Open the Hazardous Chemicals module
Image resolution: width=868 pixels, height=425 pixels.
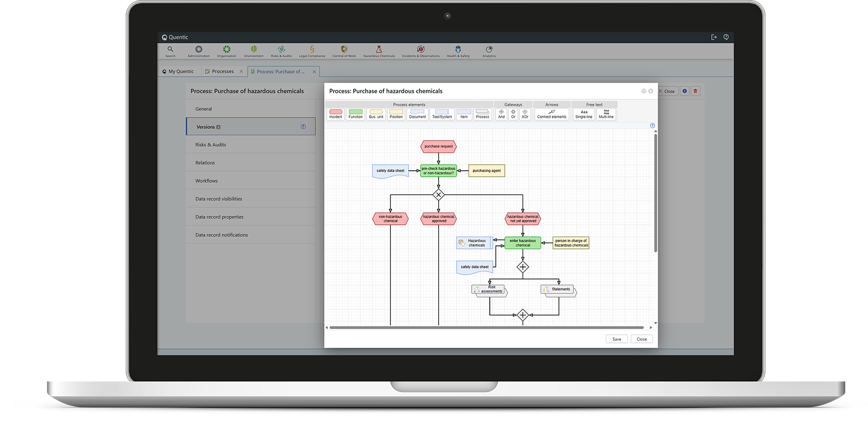[x=379, y=51]
